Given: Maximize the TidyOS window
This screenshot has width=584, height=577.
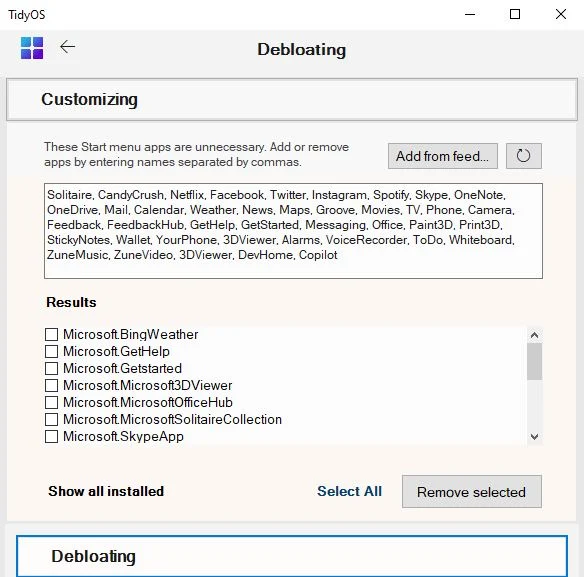Looking at the screenshot, I should coord(515,15).
